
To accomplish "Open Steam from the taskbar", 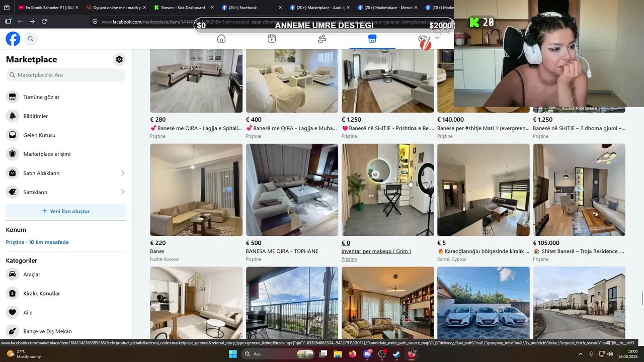I will click(396, 354).
